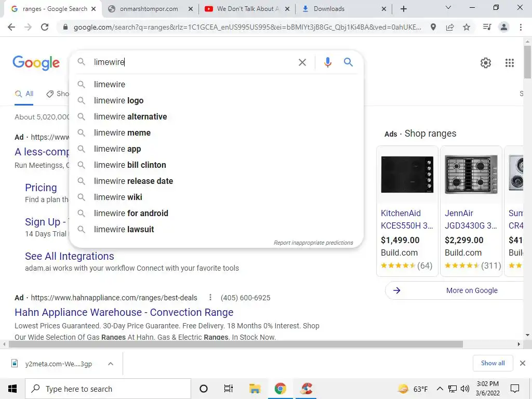Reload the current page
The width and height of the screenshot is (532, 399).
pos(45,27)
